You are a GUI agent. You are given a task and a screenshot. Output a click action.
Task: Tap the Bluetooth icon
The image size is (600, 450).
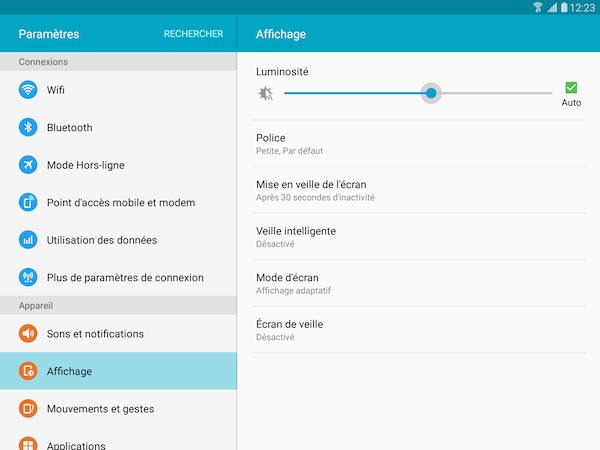tap(28, 127)
